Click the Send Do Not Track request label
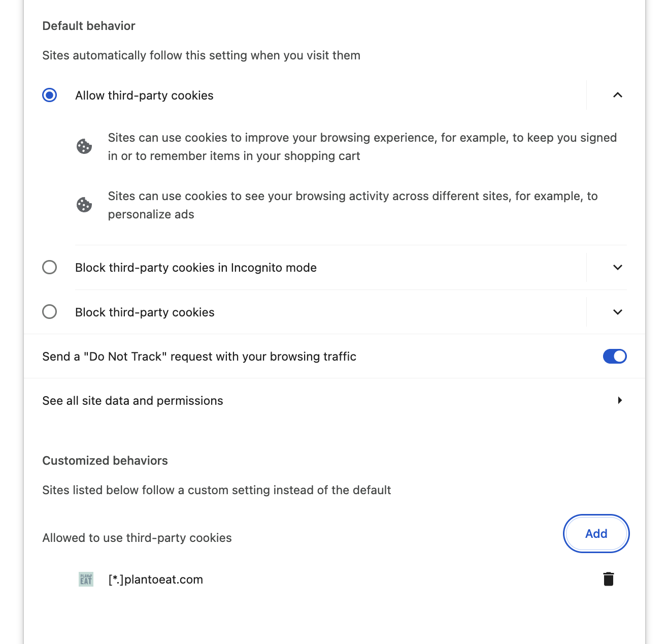The height and width of the screenshot is (644, 667). (x=199, y=357)
